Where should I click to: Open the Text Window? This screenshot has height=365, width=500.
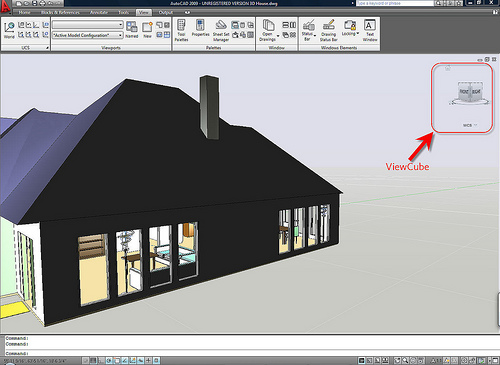click(370, 30)
